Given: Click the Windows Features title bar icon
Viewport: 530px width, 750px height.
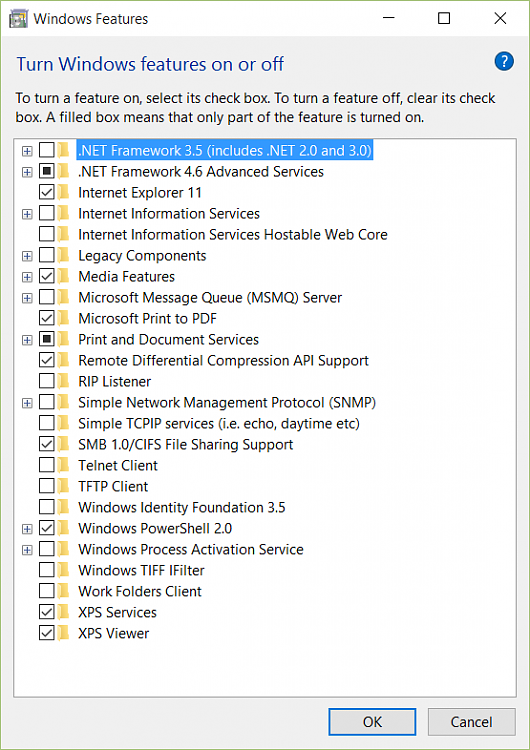Looking at the screenshot, I should 18,19.
